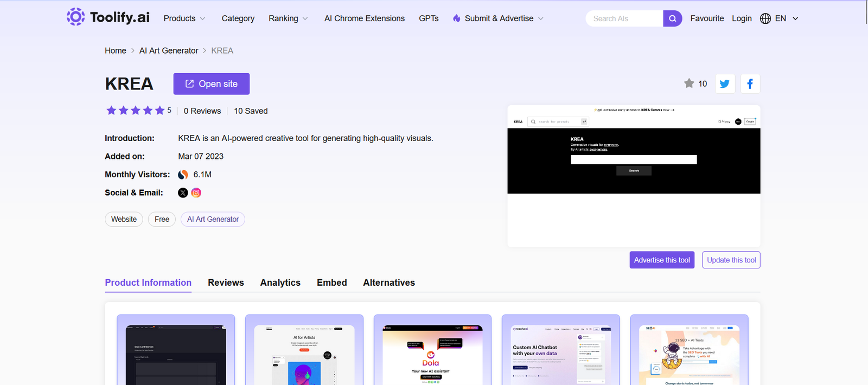Switch to the Analytics tab
Viewport: 868px width, 385px height.
point(280,283)
